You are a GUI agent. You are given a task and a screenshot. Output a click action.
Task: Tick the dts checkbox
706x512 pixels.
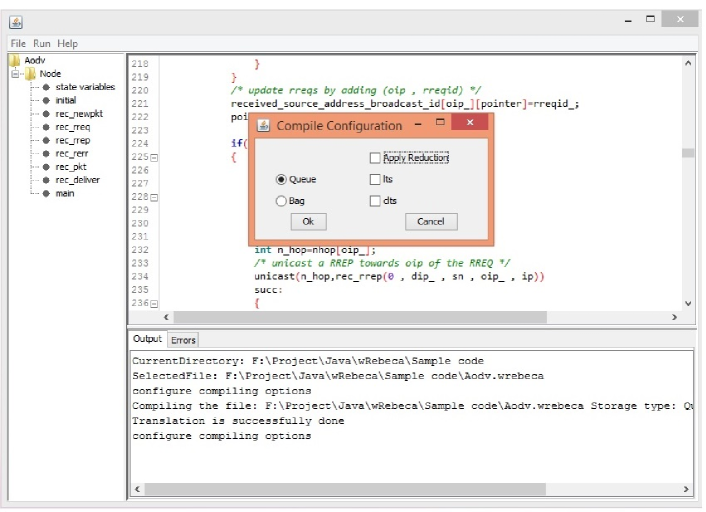pyautogui.click(x=375, y=201)
